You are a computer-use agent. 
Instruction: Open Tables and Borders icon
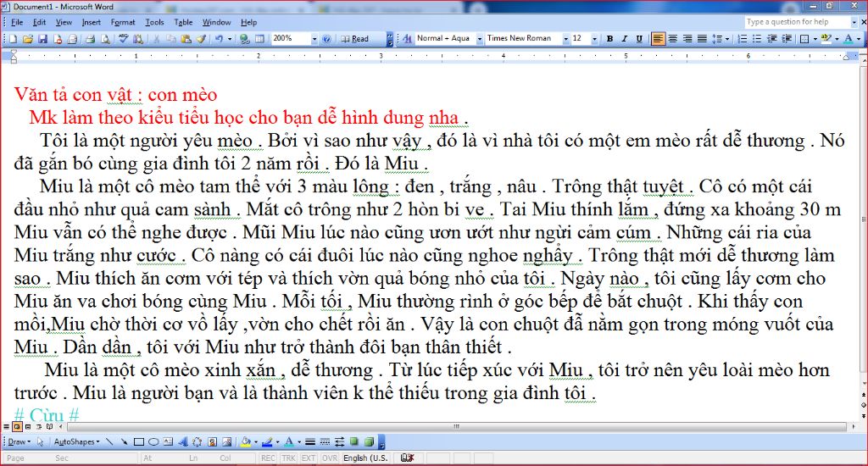coord(259,39)
